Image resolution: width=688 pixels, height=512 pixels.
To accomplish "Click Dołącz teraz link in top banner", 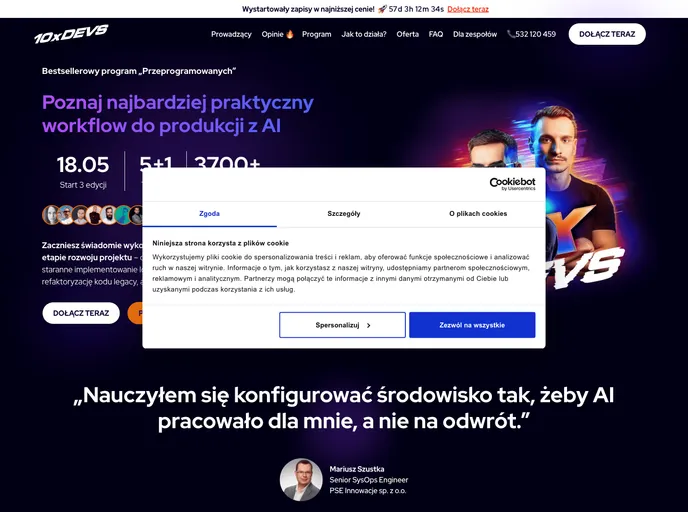I will (x=468, y=9).
